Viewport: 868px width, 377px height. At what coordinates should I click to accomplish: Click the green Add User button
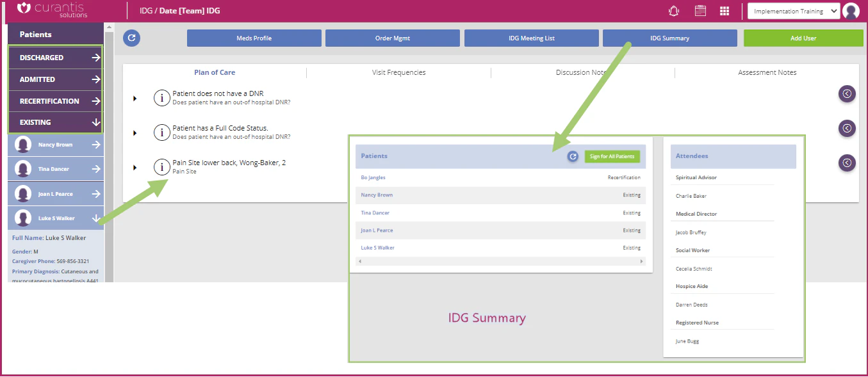803,38
